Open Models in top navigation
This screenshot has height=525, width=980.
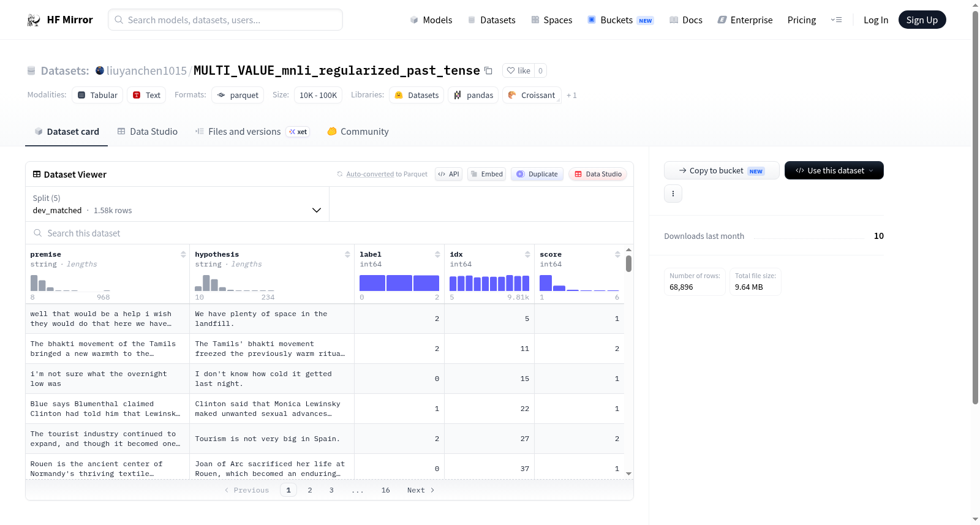(431, 20)
